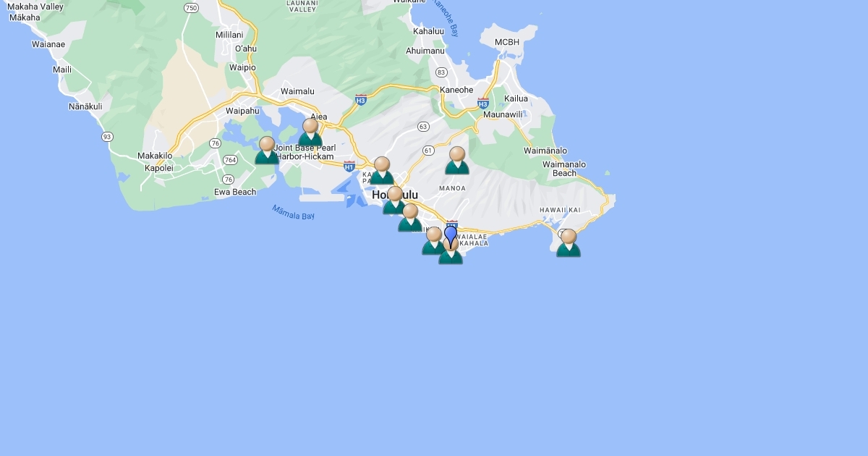Click the H3 highway shield near Maunawili
Screen dimensions: 868x456
483,103
